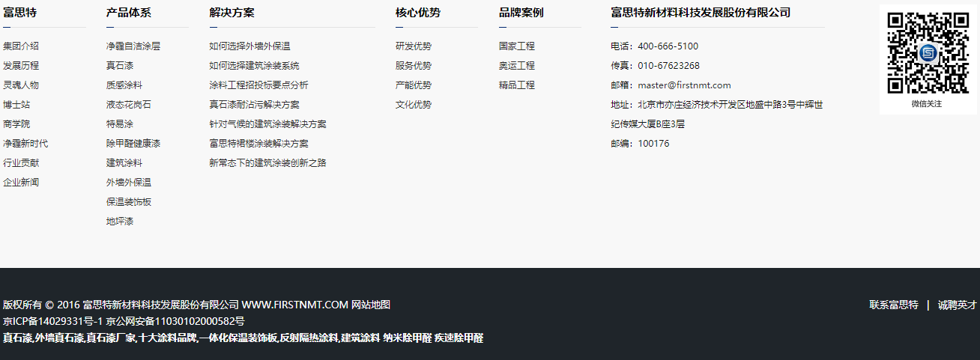Open 研发优势 link

pos(414,46)
